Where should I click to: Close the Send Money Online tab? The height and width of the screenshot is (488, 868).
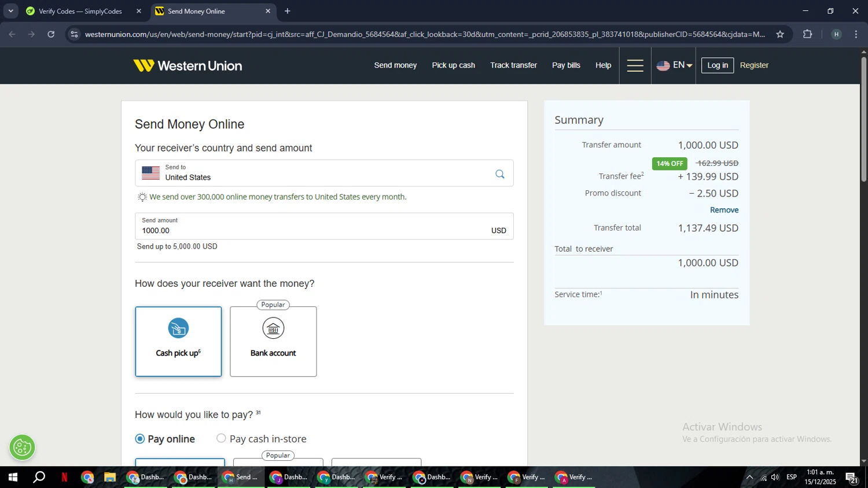pos(268,11)
